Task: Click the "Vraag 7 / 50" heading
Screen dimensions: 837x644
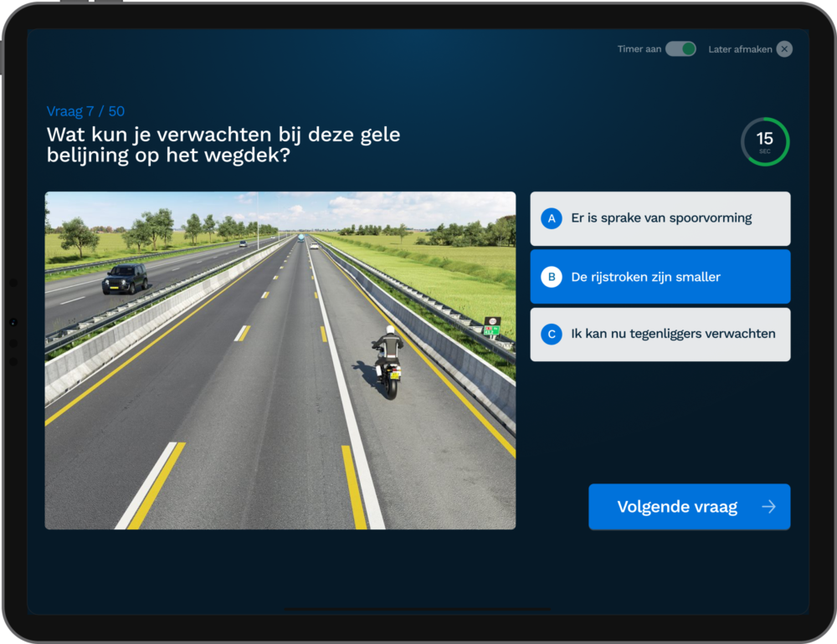Action: coord(85,110)
